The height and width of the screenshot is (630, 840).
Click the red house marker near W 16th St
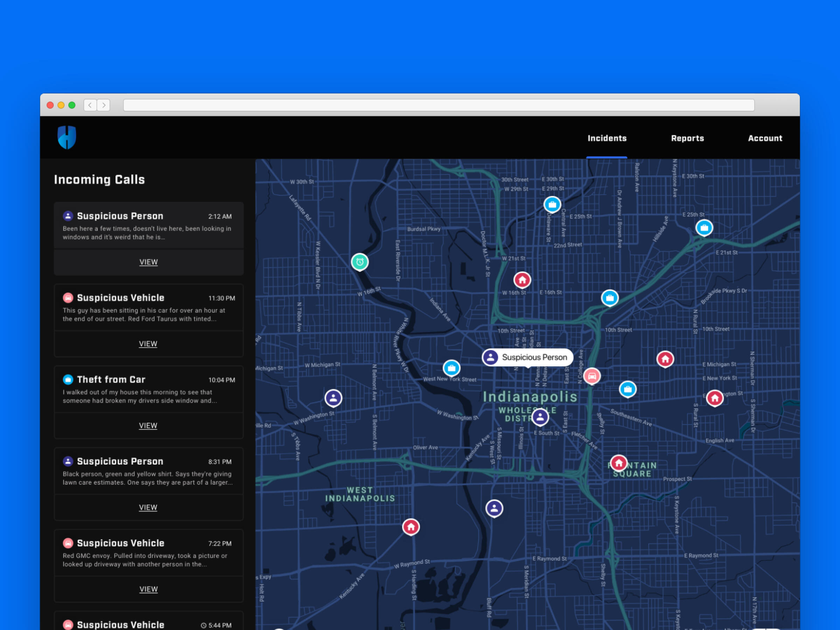[x=522, y=280]
